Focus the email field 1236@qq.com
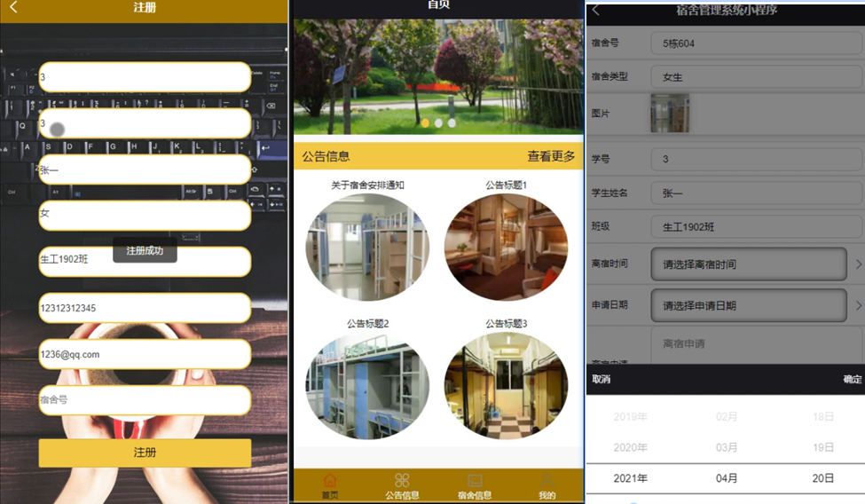The width and height of the screenshot is (865, 504). tap(145, 354)
